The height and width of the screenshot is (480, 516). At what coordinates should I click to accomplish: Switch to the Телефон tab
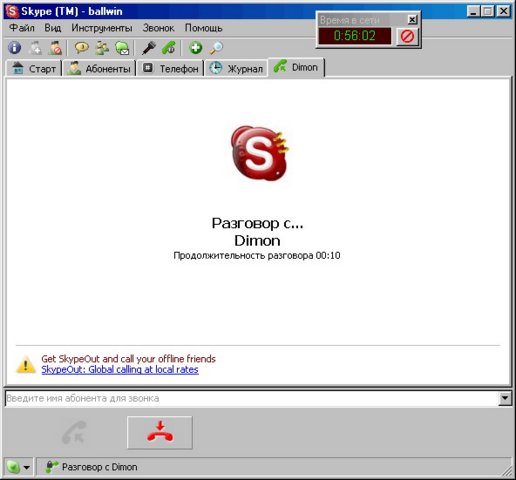tap(170, 68)
